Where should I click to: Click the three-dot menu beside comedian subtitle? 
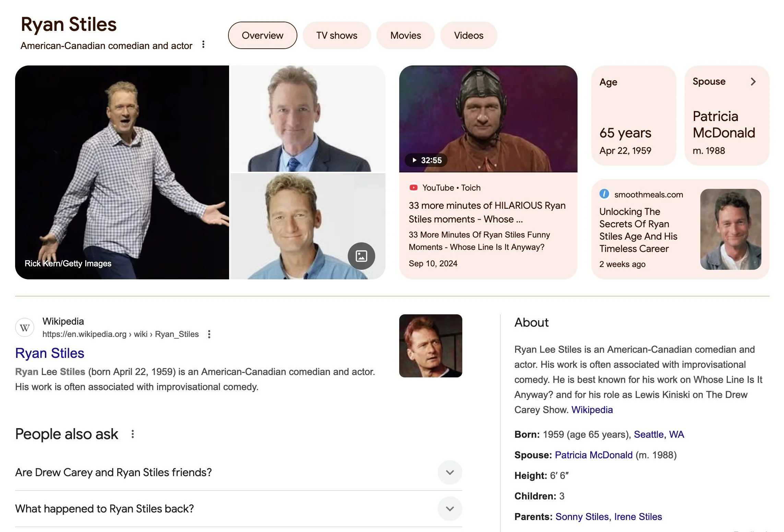pos(203,45)
